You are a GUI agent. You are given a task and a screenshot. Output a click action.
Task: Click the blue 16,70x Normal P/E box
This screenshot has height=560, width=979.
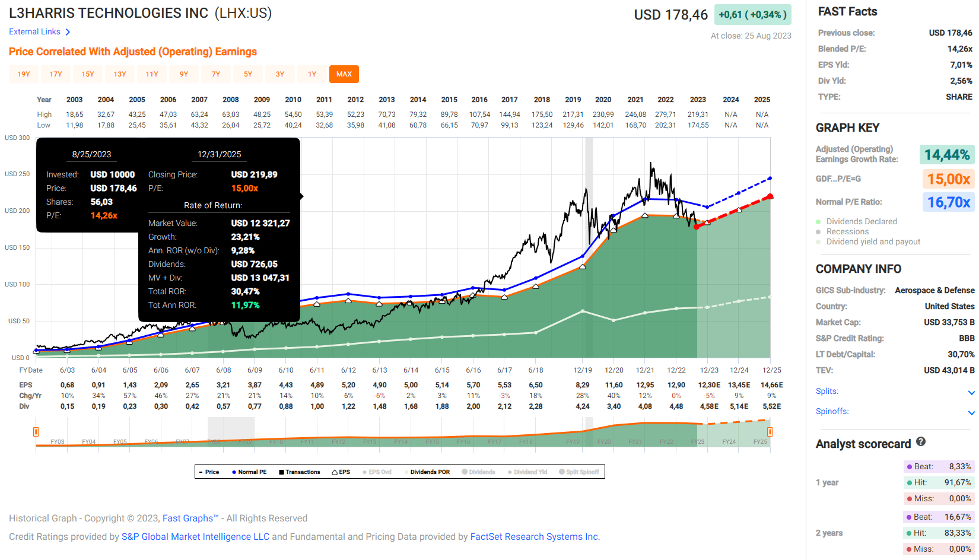point(948,202)
